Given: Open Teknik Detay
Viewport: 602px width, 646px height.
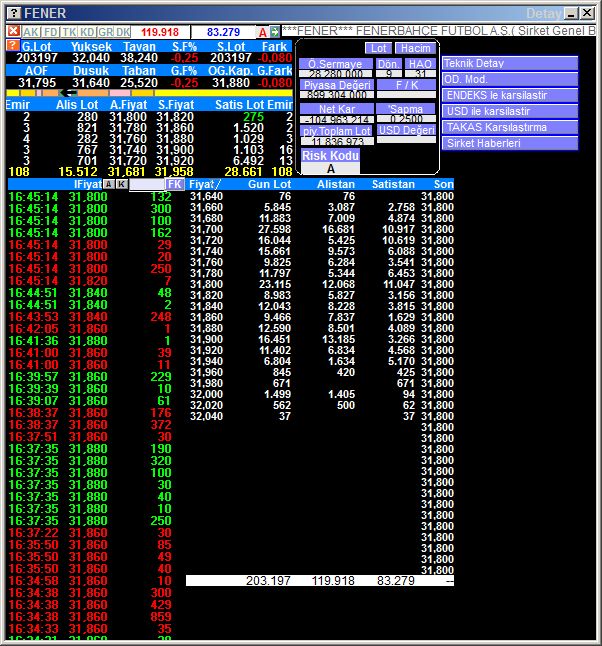Looking at the screenshot, I should pyautogui.click(x=510, y=63).
